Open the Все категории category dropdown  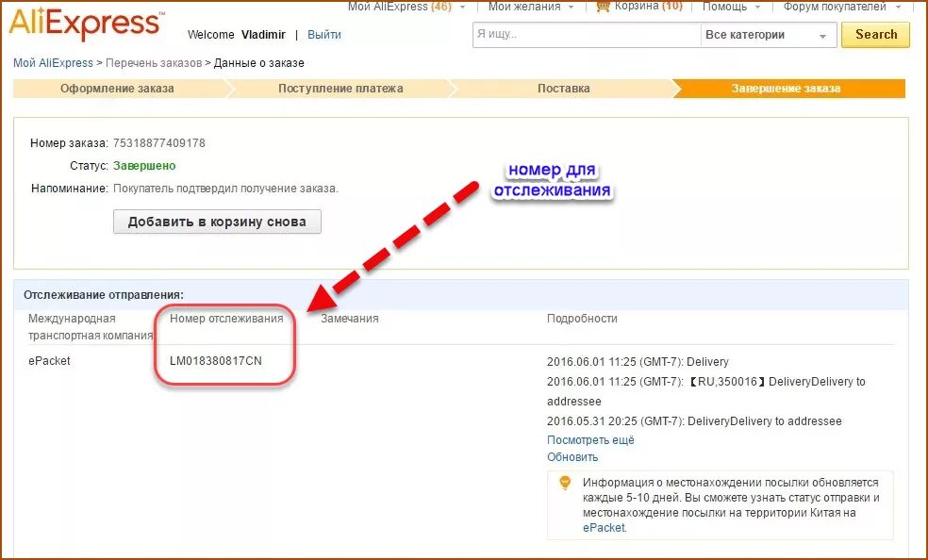click(768, 35)
